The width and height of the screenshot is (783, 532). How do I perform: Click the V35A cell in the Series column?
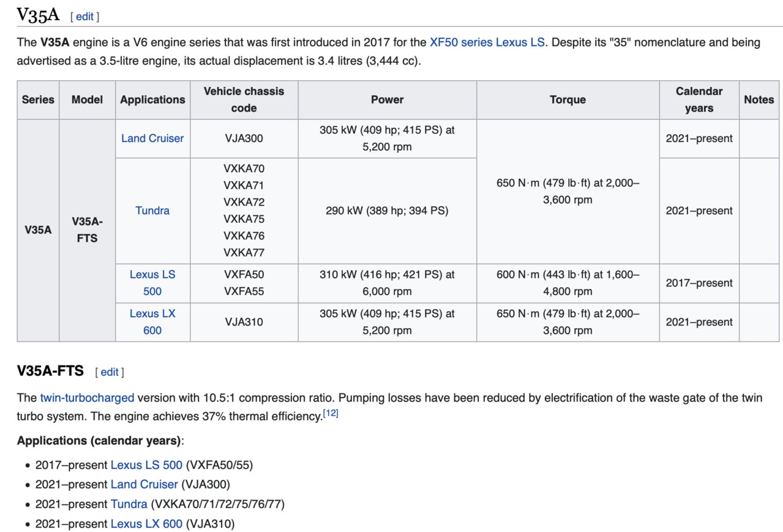pyautogui.click(x=38, y=230)
